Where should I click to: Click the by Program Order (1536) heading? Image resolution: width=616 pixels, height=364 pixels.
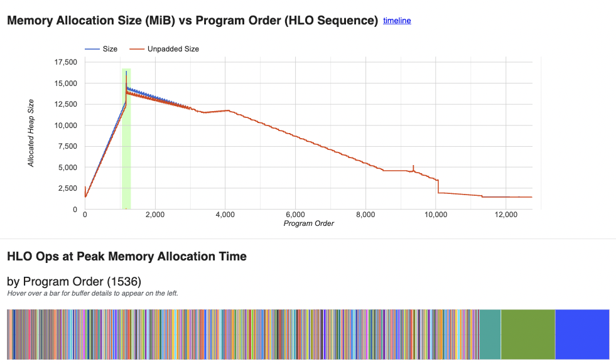[x=75, y=281]
